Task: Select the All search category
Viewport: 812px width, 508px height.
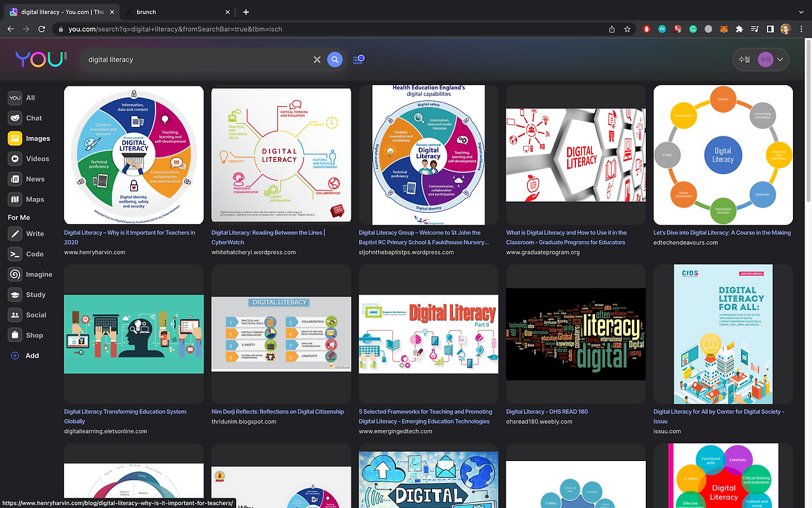Action: tap(22, 98)
